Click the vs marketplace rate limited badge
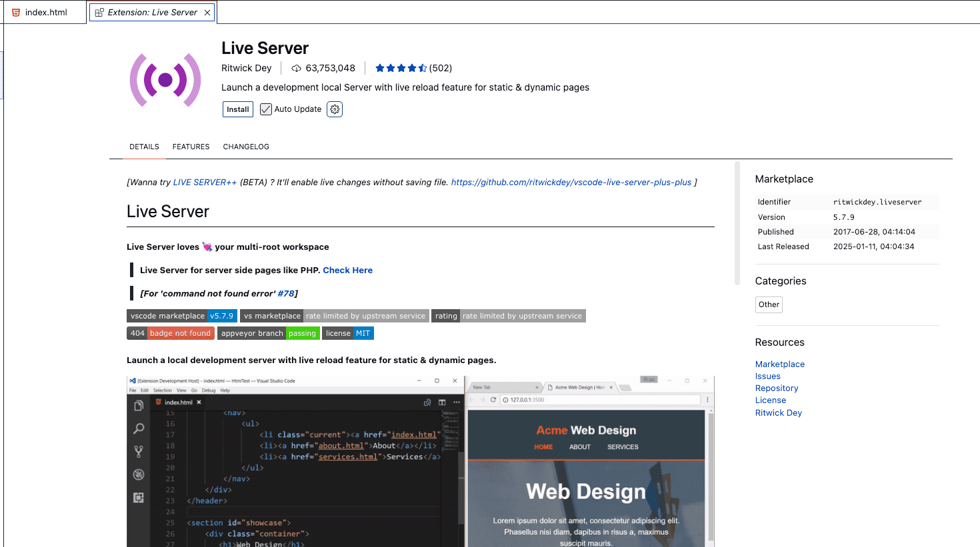This screenshot has width=980, height=547. coord(334,316)
